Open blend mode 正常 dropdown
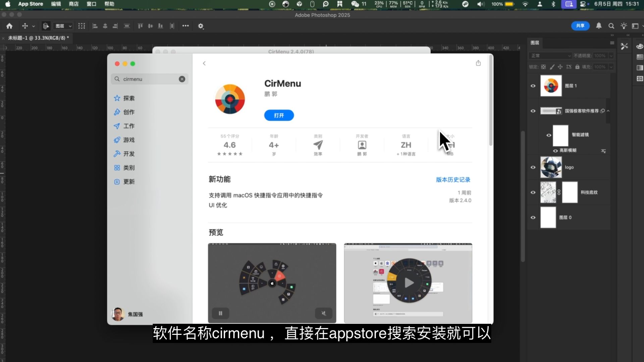Screen dimensions: 644x362 tap(550, 56)
